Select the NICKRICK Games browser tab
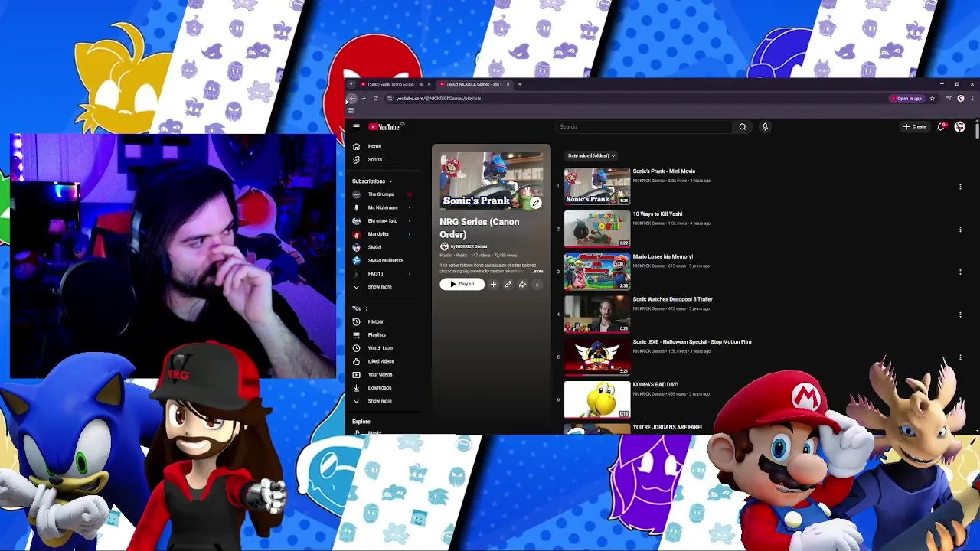 tap(472, 84)
